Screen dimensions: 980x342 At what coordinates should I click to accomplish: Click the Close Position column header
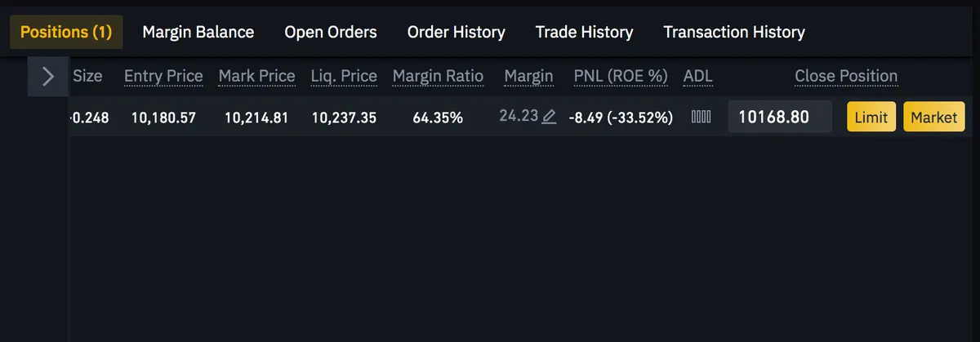pyautogui.click(x=846, y=76)
